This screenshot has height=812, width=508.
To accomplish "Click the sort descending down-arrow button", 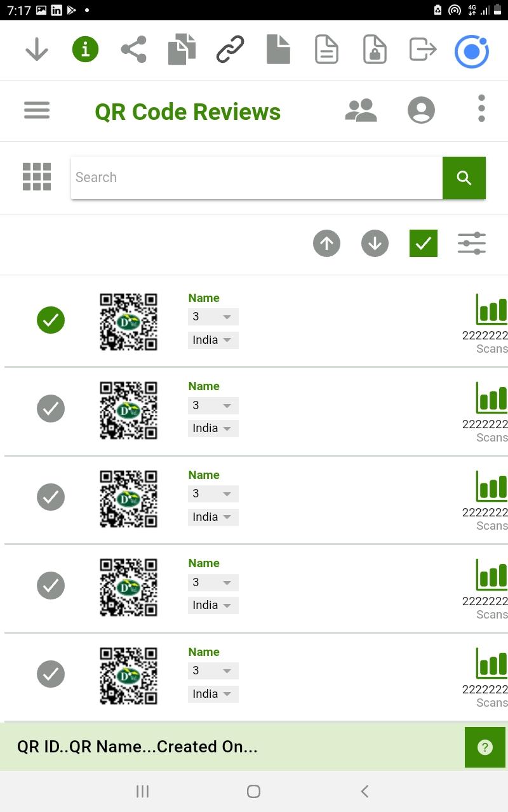I will coord(375,244).
